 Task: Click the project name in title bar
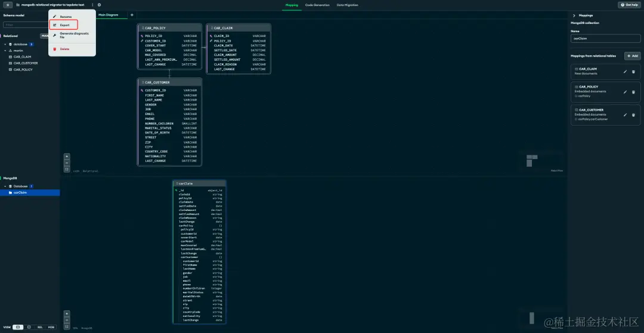(52, 5)
